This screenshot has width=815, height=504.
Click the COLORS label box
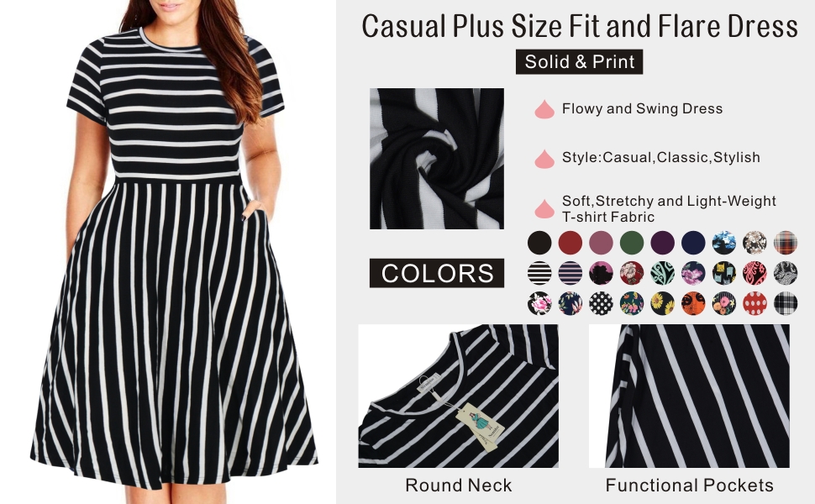tap(437, 273)
